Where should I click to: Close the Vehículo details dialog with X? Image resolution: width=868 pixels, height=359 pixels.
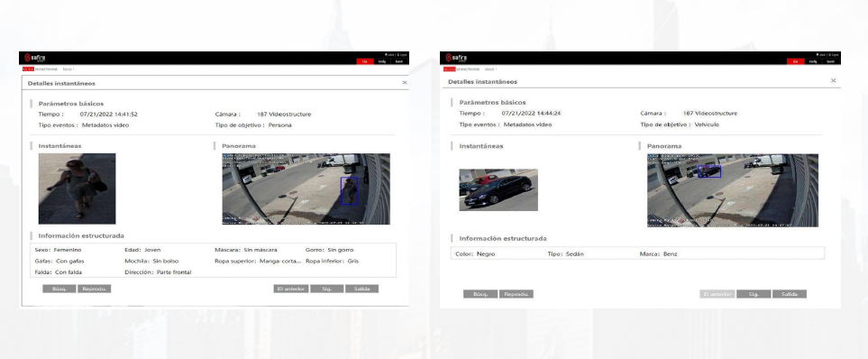(834, 81)
